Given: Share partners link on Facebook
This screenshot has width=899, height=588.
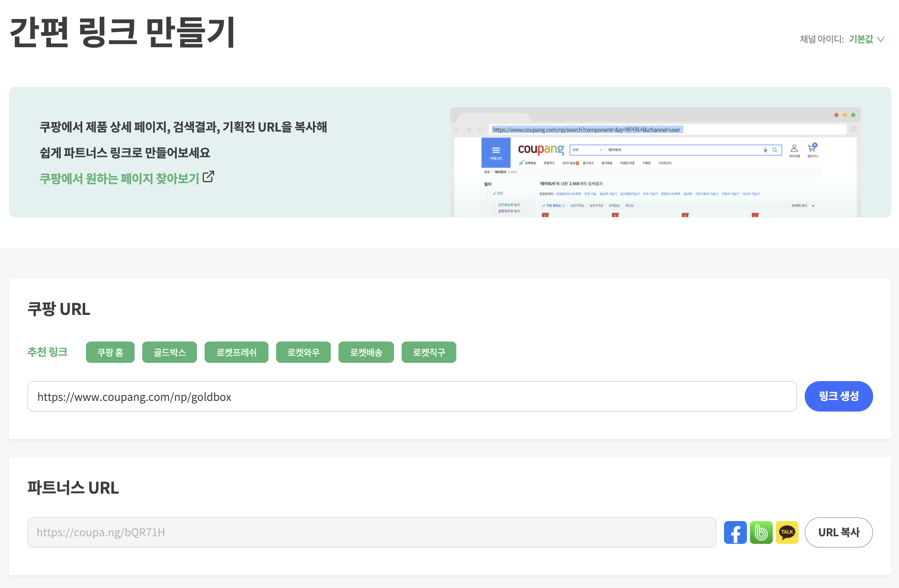Looking at the screenshot, I should pos(735,532).
